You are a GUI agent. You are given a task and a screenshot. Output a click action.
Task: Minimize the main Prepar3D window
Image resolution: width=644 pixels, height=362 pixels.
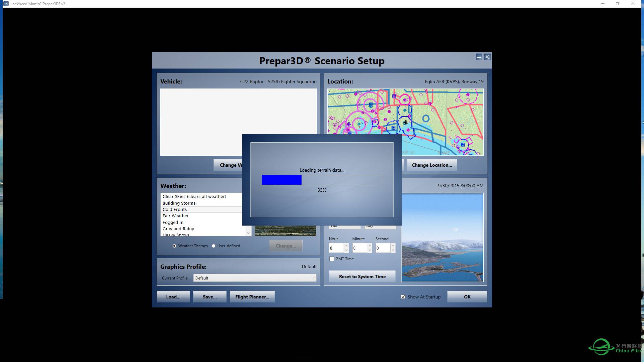[x=602, y=4]
